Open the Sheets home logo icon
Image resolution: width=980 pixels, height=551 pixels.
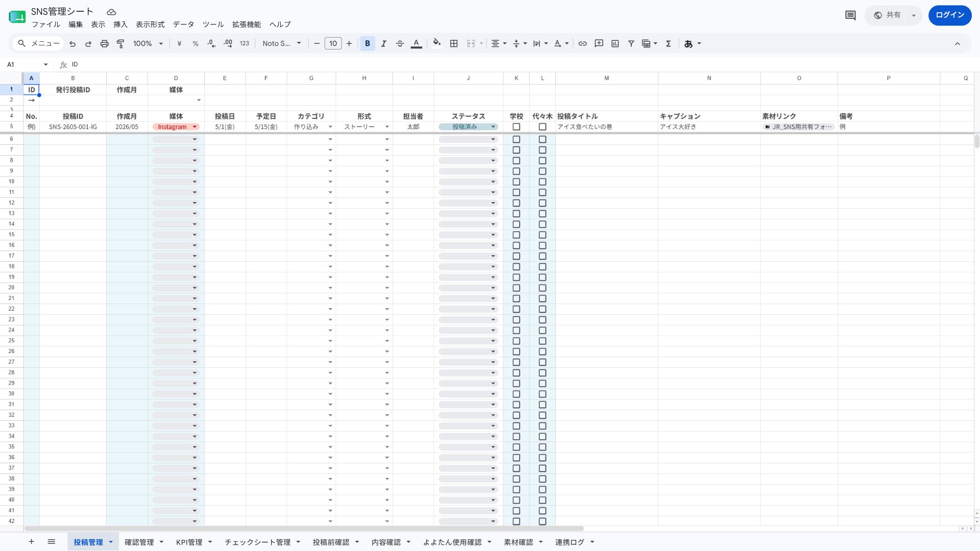click(x=17, y=17)
